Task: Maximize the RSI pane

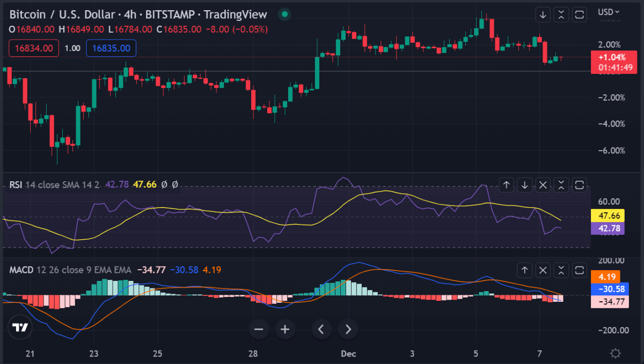Action: [x=580, y=185]
